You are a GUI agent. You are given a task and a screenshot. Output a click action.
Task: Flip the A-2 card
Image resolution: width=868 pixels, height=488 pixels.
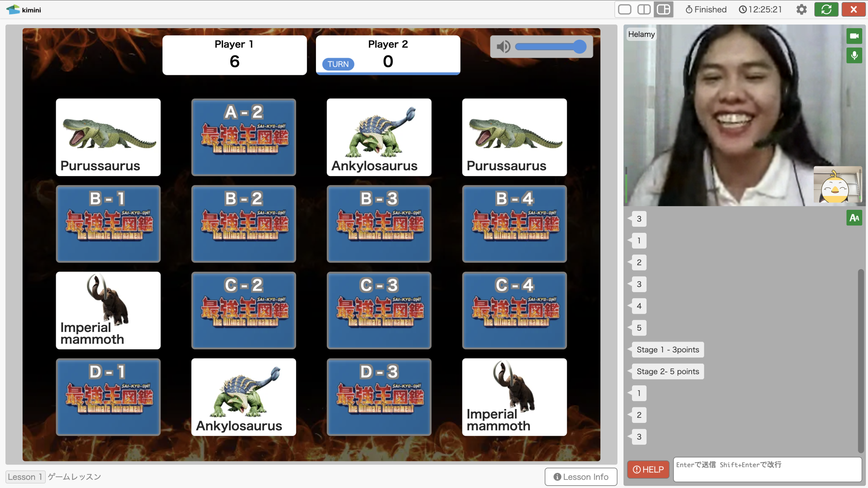click(243, 137)
